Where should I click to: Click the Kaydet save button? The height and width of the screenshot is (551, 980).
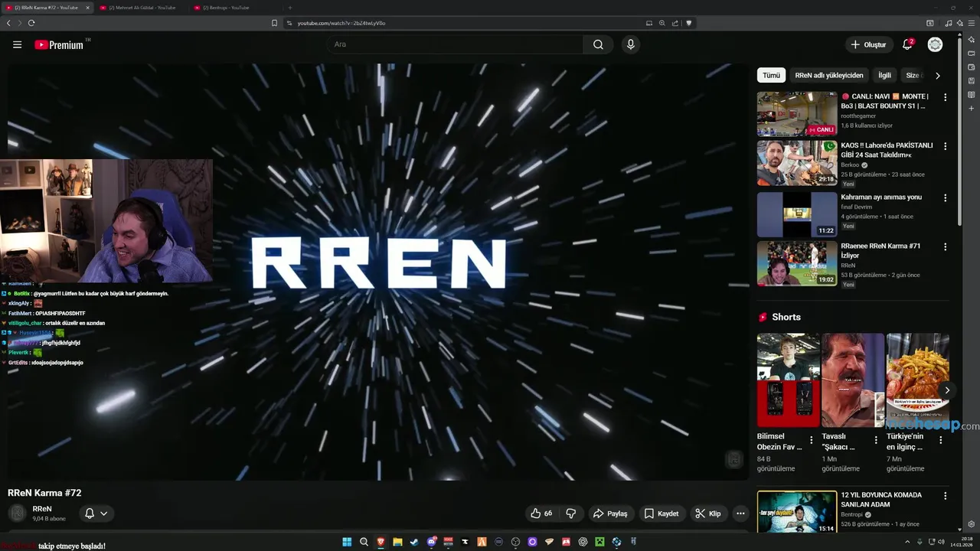click(x=661, y=514)
